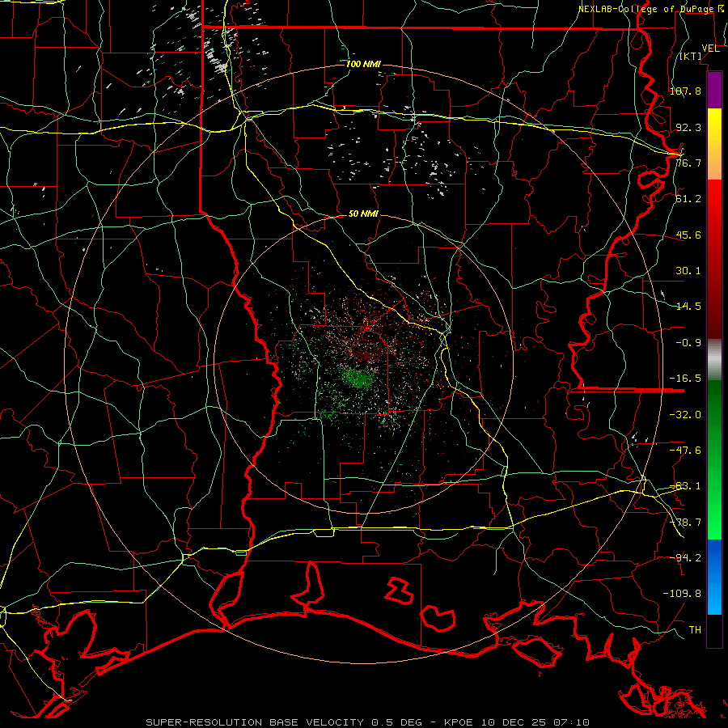728x728 pixels.
Task: Click the purple segment of the color bar
Action: coord(714,90)
